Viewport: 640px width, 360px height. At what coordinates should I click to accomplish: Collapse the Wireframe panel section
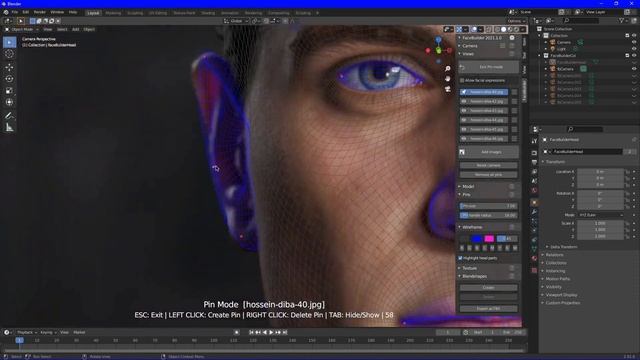460,227
